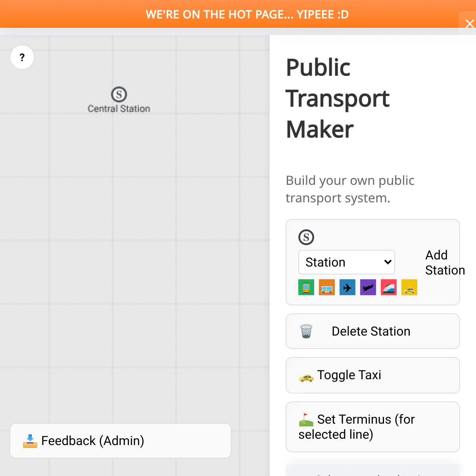Viewport: 476px width, 476px height.
Task: Select the orange bus icon
Action: point(326,287)
